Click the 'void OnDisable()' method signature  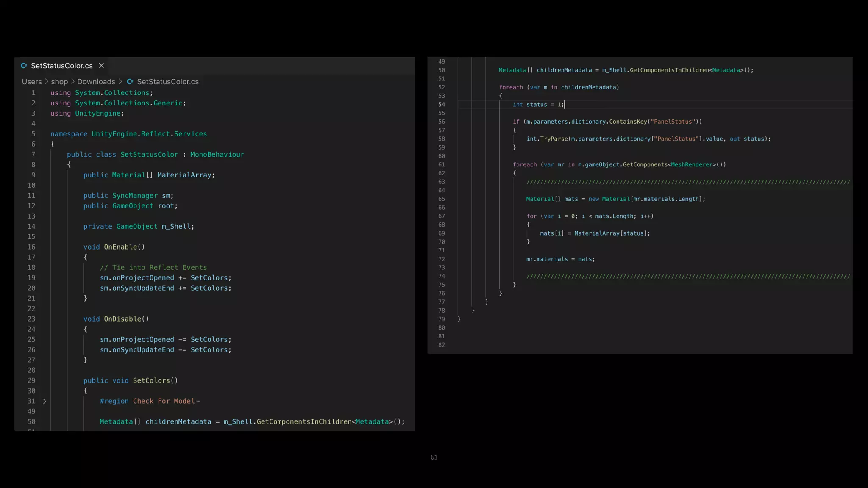pyautogui.click(x=116, y=319)
